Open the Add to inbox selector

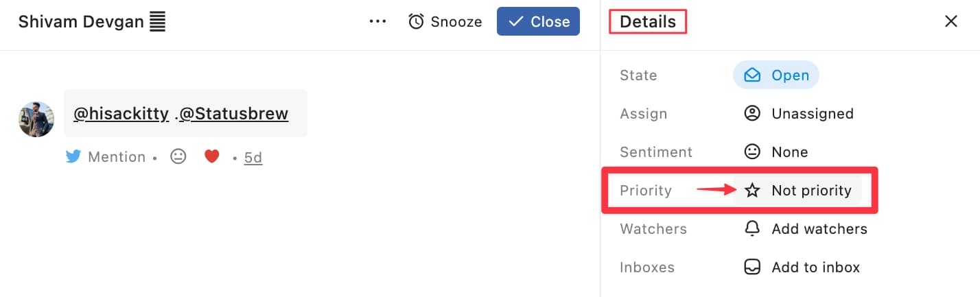(x=815, y=267)
